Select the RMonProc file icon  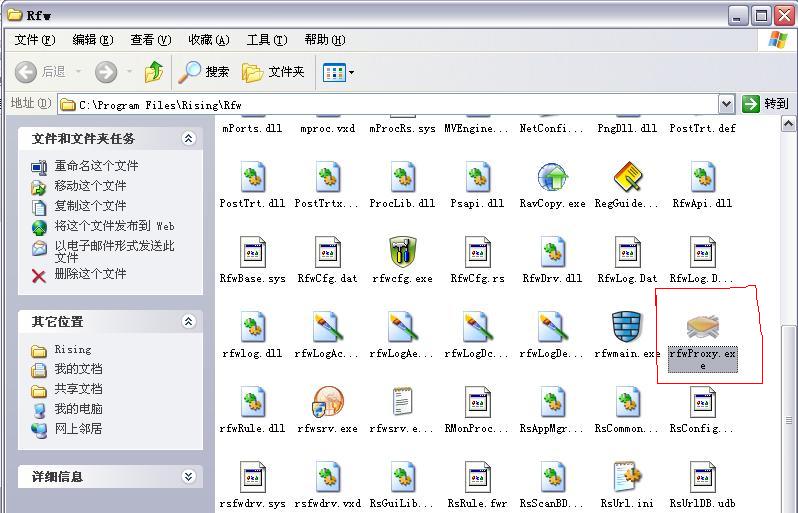pos(478,402)
